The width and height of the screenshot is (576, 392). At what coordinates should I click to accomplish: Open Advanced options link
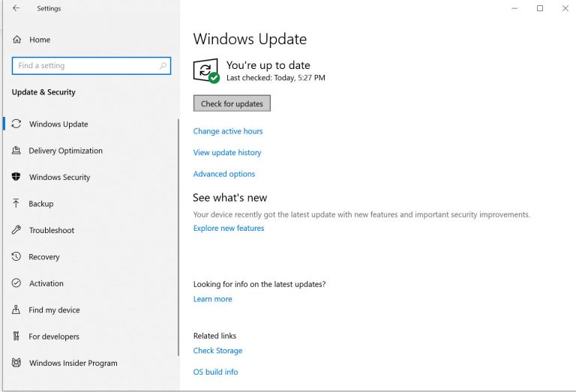coord(224,174)
